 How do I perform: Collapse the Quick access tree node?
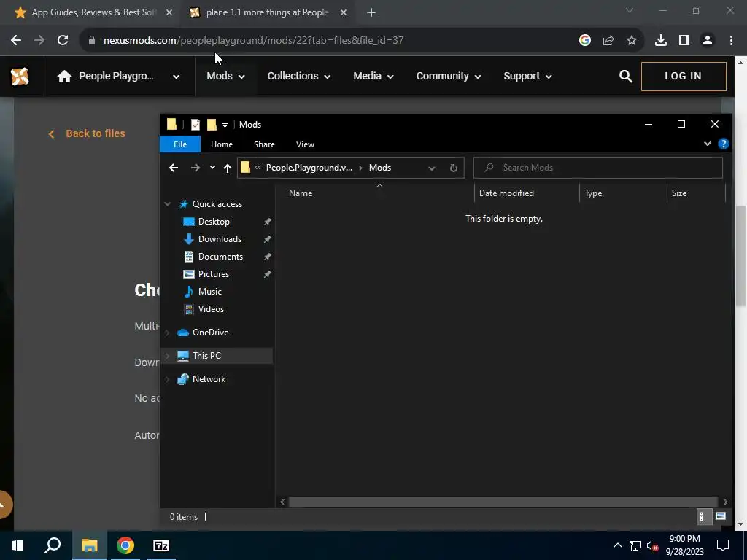(x=168, y=204)
